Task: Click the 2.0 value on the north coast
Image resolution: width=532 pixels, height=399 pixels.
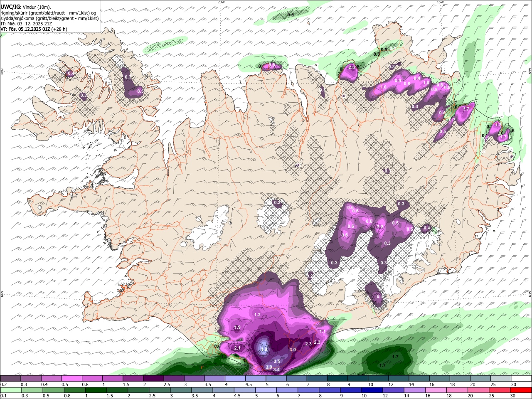Action: click(351, 67)
